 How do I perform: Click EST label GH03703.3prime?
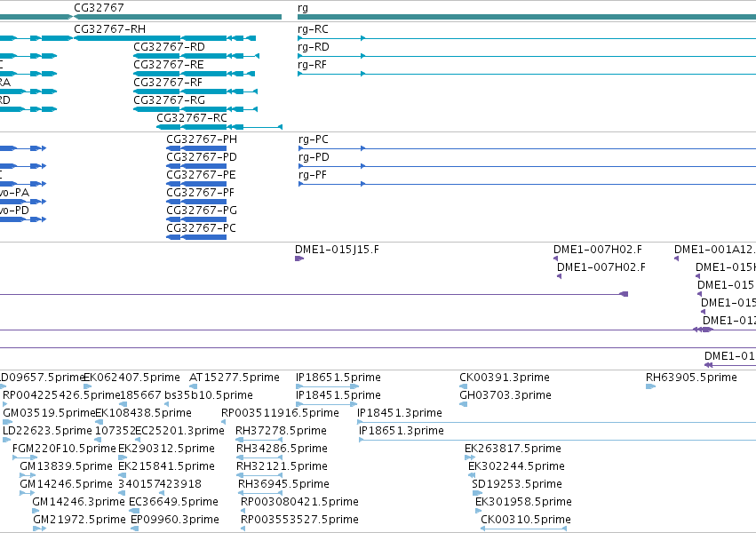point(505,395)
